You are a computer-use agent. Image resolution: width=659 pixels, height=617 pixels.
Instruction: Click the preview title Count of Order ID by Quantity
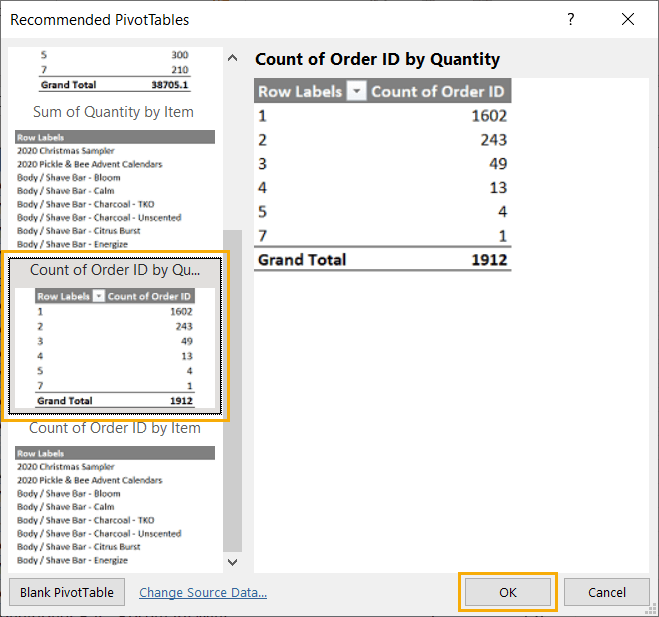377,59
